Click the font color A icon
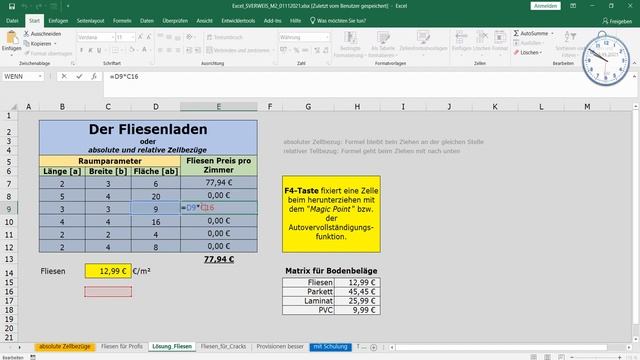The width and height of the screenshot is (640, 360). coord(144,50)
